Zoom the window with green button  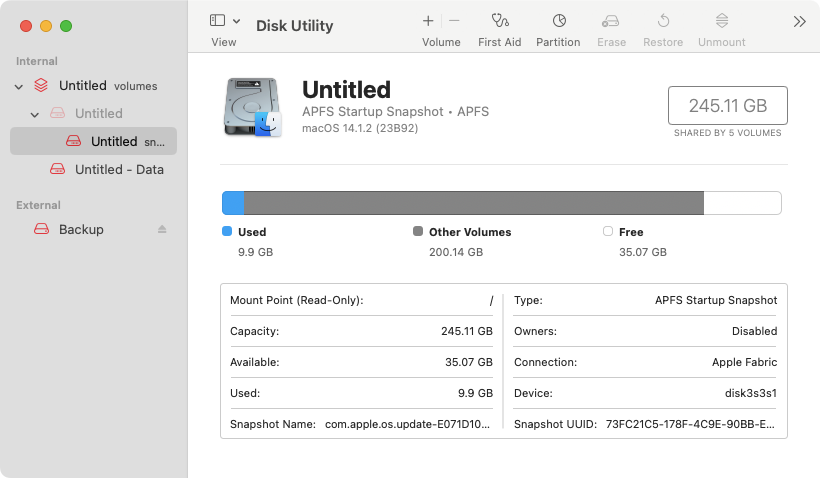click(66, 26)
